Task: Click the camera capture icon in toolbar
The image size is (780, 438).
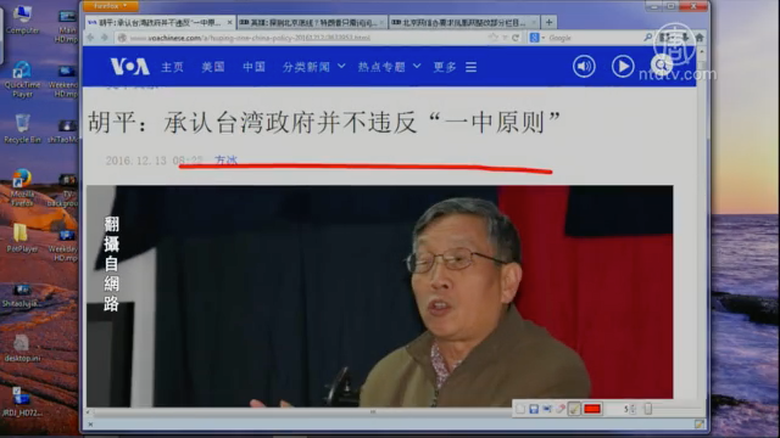Action: (x=548, y=409)
